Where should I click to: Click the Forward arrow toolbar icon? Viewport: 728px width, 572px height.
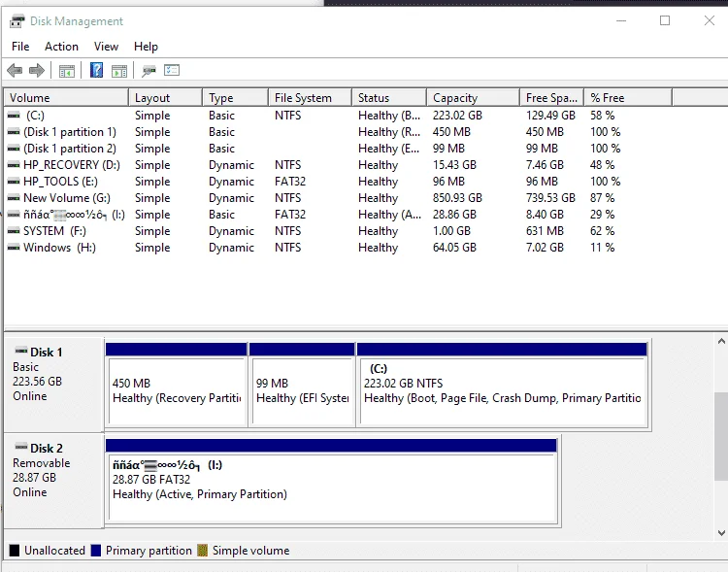click(36, 71)
